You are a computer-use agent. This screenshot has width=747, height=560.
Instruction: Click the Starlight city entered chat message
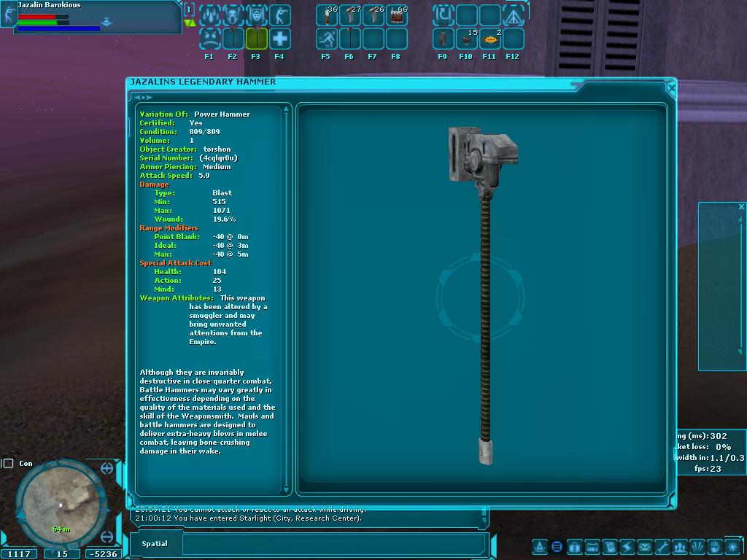tap(248, 518)
